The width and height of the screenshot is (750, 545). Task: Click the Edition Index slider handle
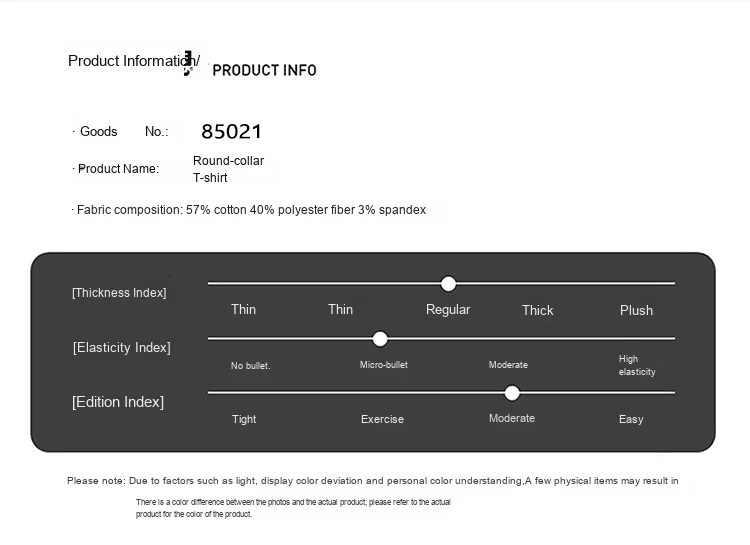click(512, 393)
